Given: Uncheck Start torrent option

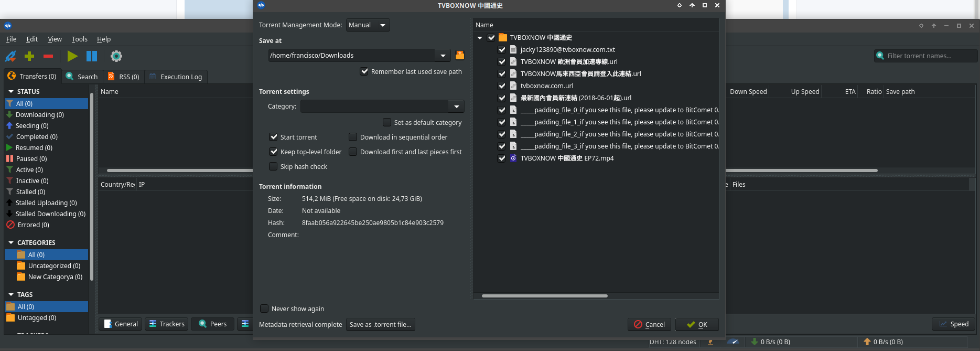Looking at the screenshot, I should pos(273,137).
